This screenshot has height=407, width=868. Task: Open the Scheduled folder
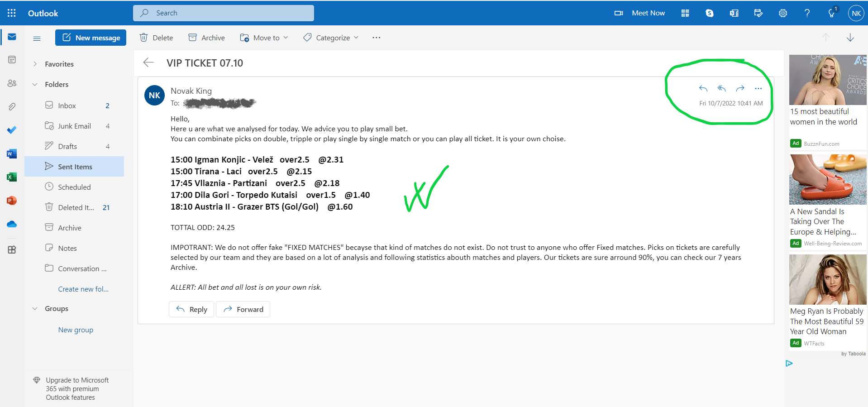pos(74,187)
